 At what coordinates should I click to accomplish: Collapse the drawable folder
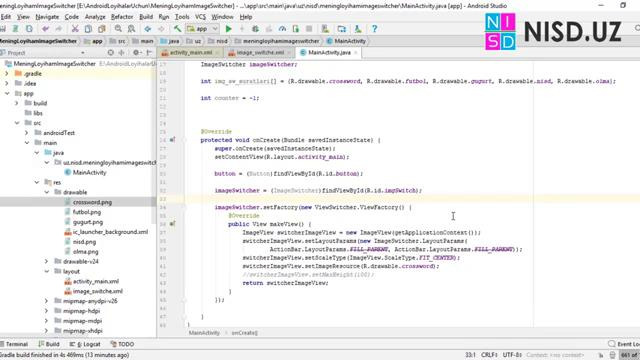47,192
